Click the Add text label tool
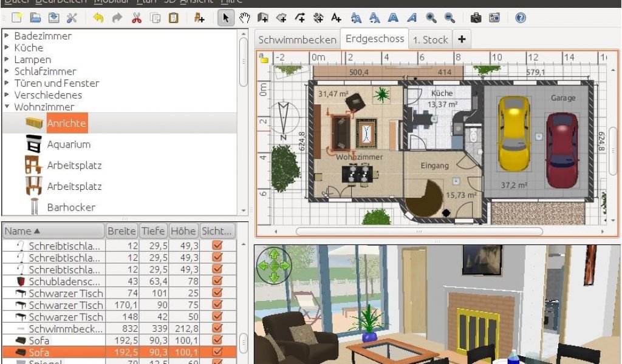 tap(337, 18)
